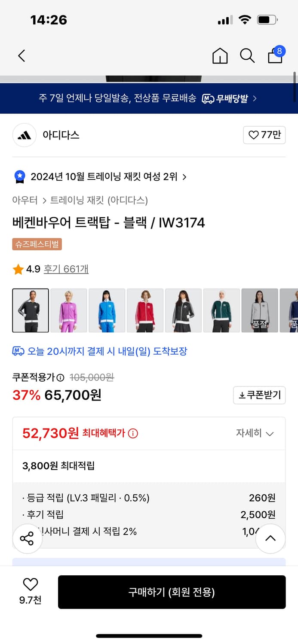Tap the back arrow icon

[22, 55]
